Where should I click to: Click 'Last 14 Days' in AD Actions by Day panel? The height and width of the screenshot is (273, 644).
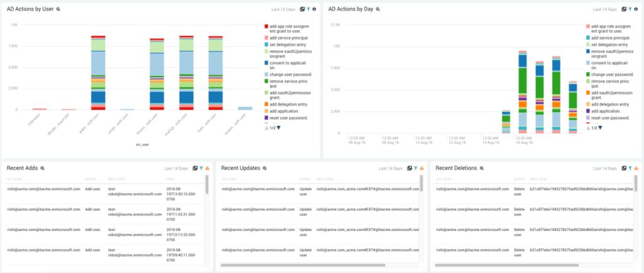pyautogui.click(x=605, y=9)
